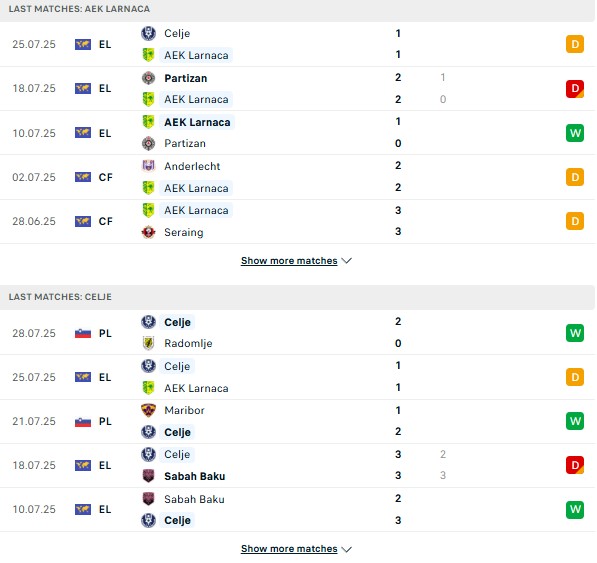Open the Celje vs Sabah Baku match on 18.07.25

tap(297, 465)
